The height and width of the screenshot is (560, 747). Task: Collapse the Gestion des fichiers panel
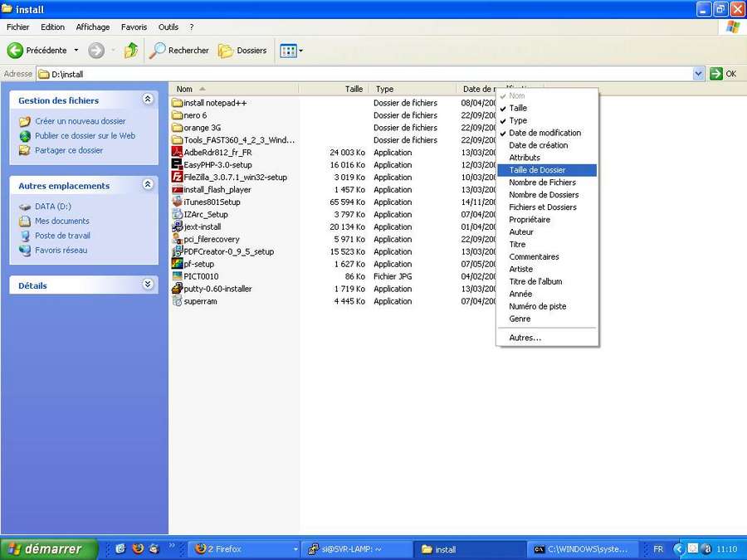pyautogui.click(x=148, y=100)
